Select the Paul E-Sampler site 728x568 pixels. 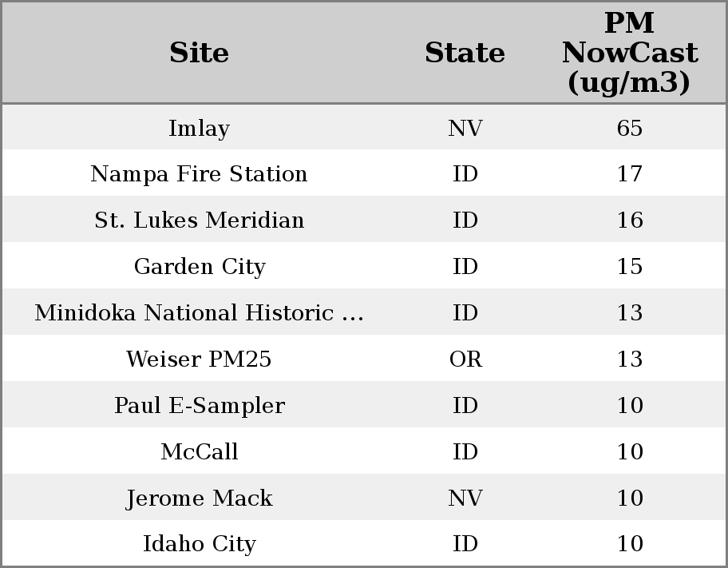click(199, 406)
